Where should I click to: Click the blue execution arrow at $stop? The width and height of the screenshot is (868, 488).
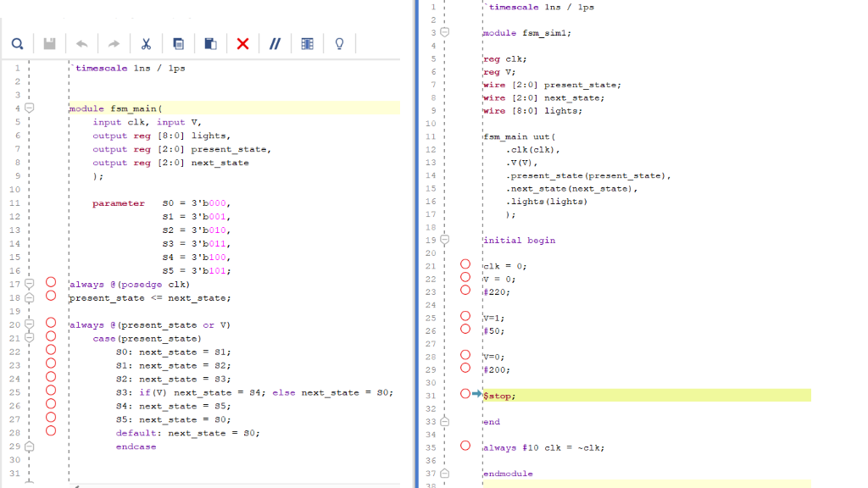[x=476, y=394]
